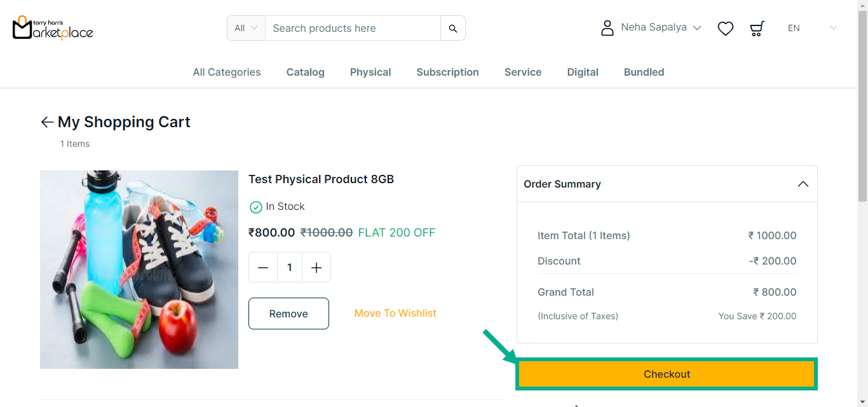
Task: Select the Digital category tab
Action: (583, 72)
